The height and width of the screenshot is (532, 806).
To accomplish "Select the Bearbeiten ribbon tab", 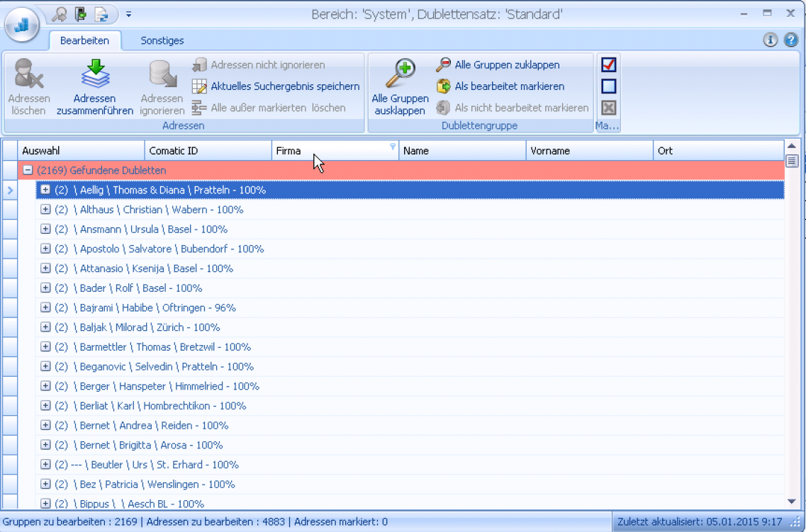I will pos(84,40).
